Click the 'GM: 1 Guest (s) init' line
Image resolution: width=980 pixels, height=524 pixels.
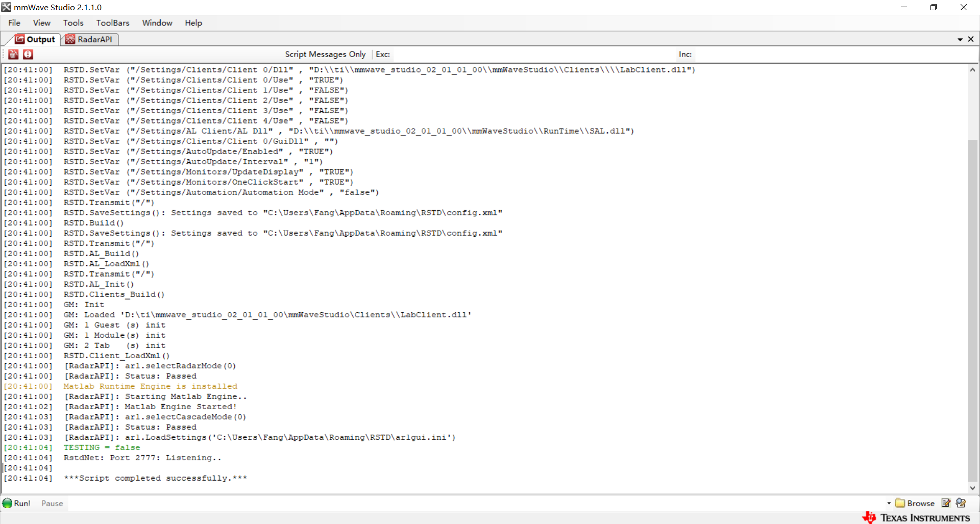click(114, 325)
